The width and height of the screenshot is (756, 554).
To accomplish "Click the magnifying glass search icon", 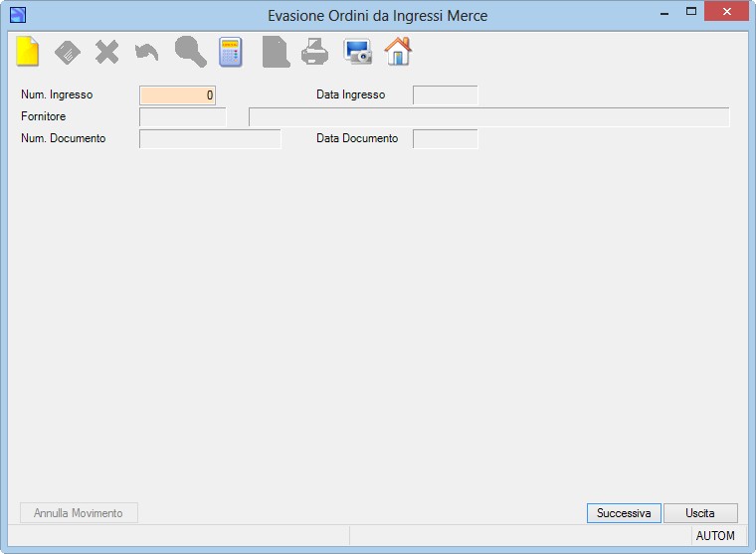I will [190, 52].
